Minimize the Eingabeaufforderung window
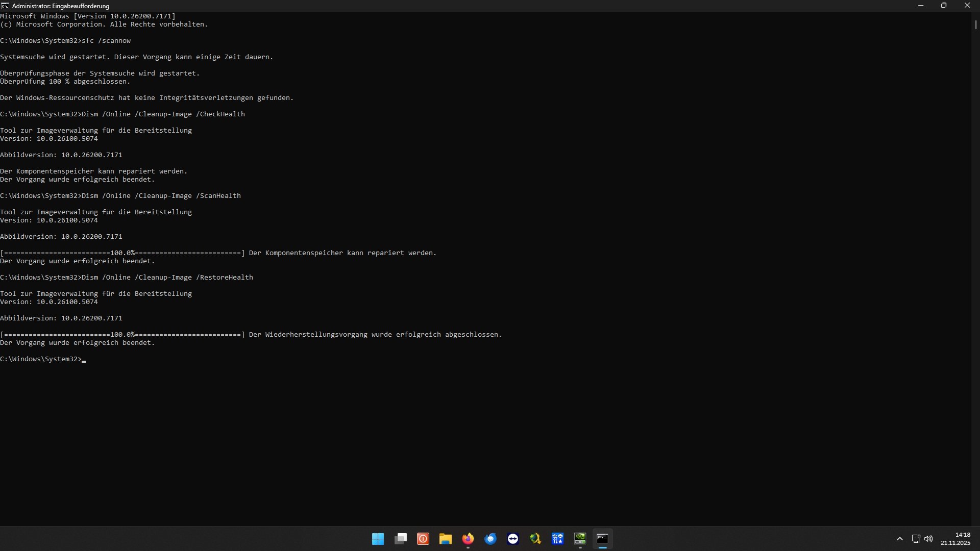 pyautogui.click(x=921, y=6)
